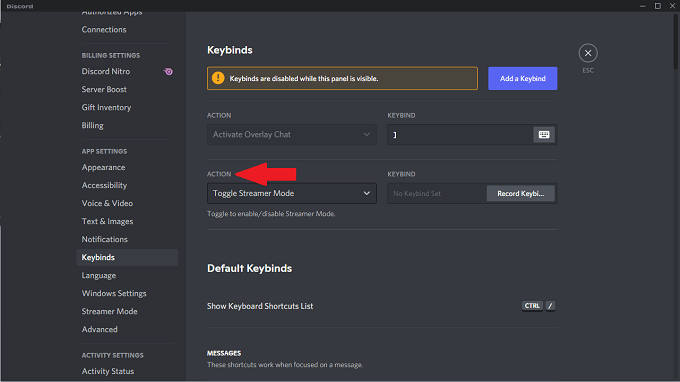Maximize the Discord window

tap(657, 6)
